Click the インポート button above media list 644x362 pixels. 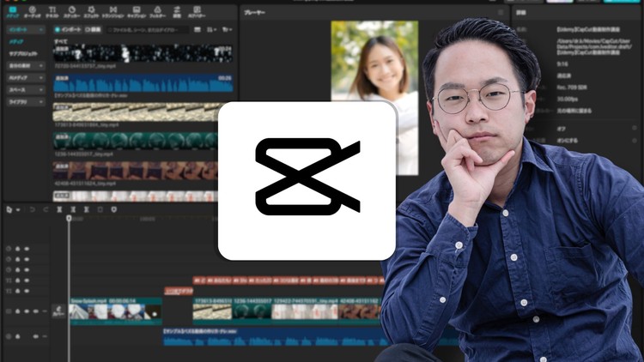tap(68, 29)
